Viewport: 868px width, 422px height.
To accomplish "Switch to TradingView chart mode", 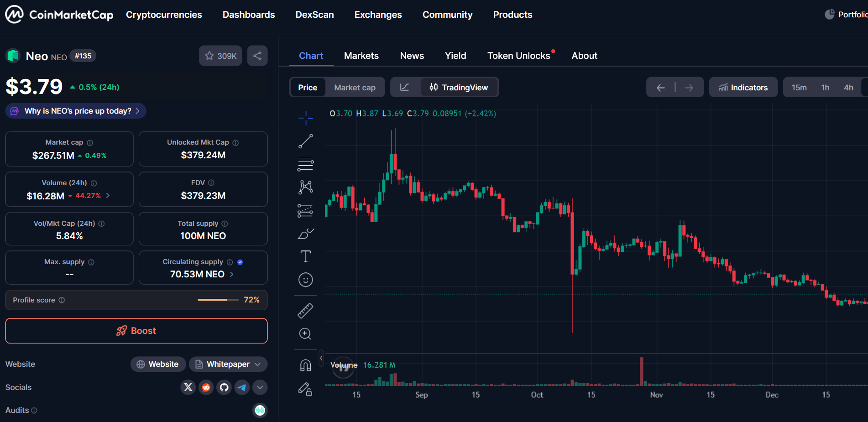I will [x=459, y=87].
